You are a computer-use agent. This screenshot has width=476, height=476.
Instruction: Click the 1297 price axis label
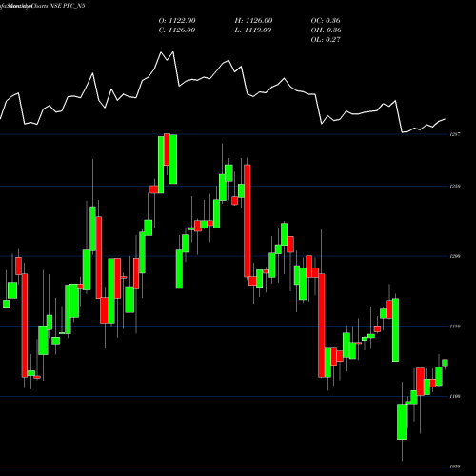[455, 134]
